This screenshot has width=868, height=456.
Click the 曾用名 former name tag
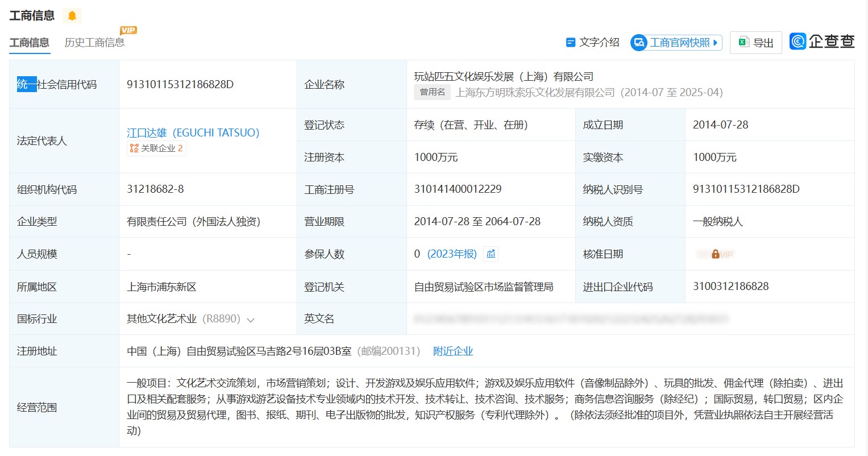(x=433, y=92)
